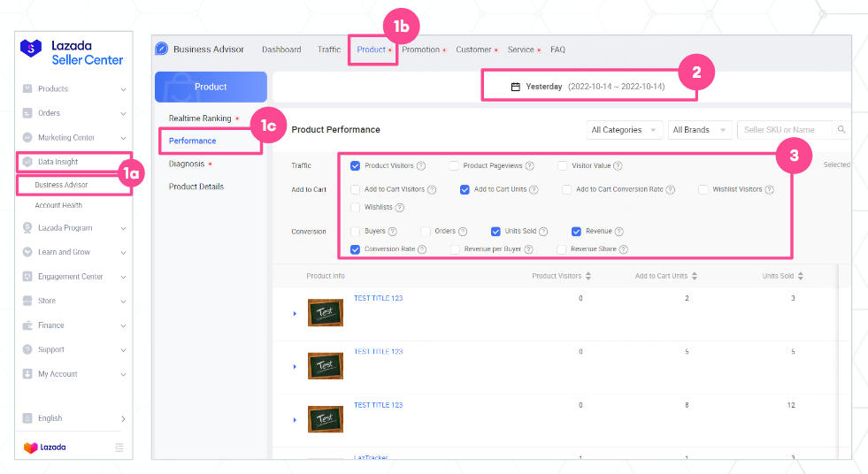868x474 pixels.
Task: Open the Promotion tab
Action: click(421, 50)
